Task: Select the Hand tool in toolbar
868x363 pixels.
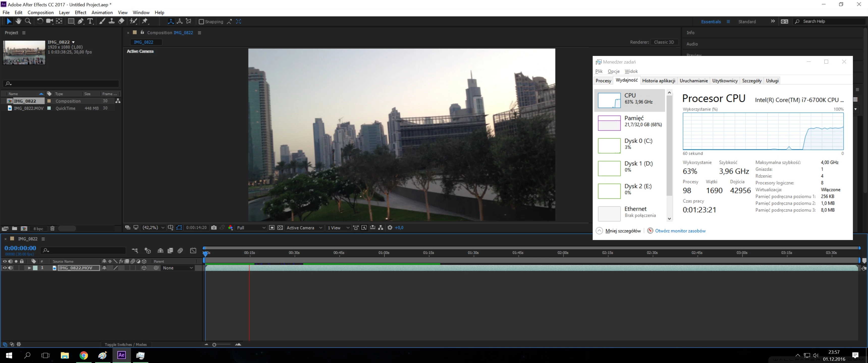Action: click(x=18, y=21)
